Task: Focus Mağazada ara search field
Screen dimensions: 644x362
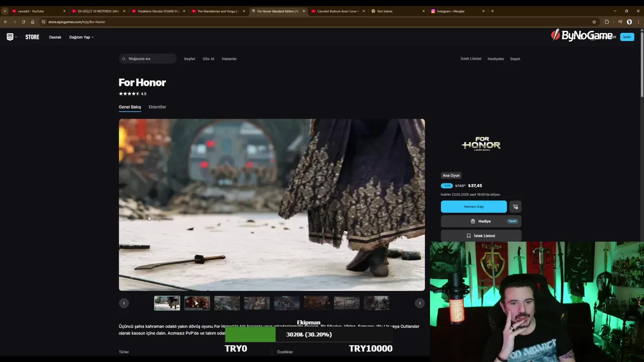Action: pos(148,59)
